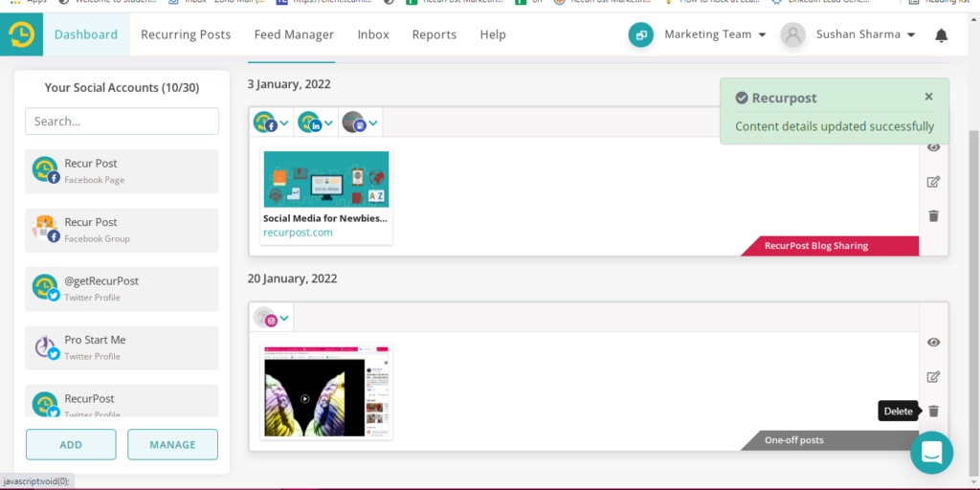Edit the RecurPost Blog Sharing post
The image size is (980, 490).
[x=933, y=182]
